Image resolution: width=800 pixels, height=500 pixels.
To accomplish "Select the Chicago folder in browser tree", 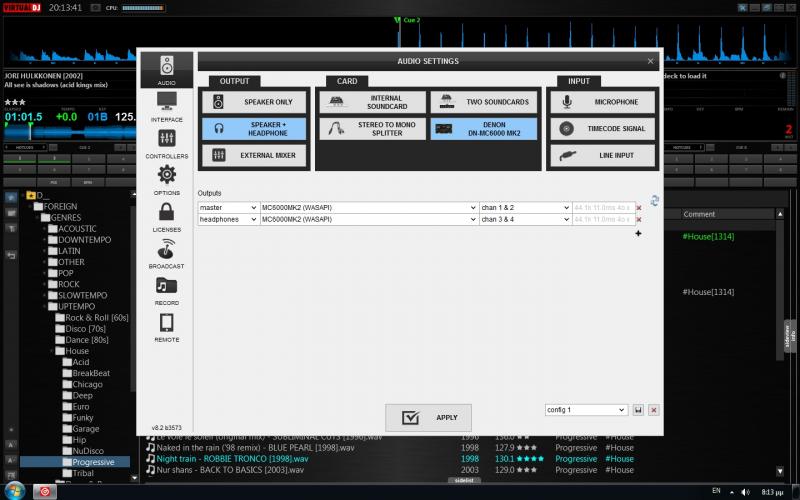I will [x=87, y=384].
